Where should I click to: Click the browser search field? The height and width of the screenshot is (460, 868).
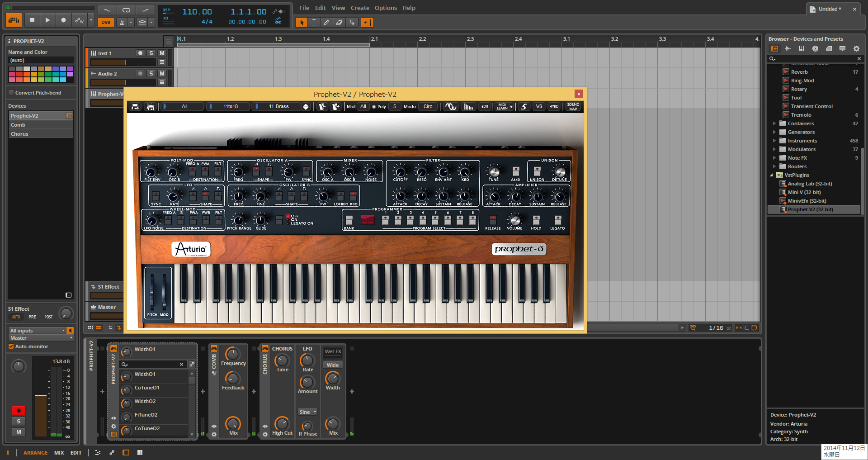[815, 59]
